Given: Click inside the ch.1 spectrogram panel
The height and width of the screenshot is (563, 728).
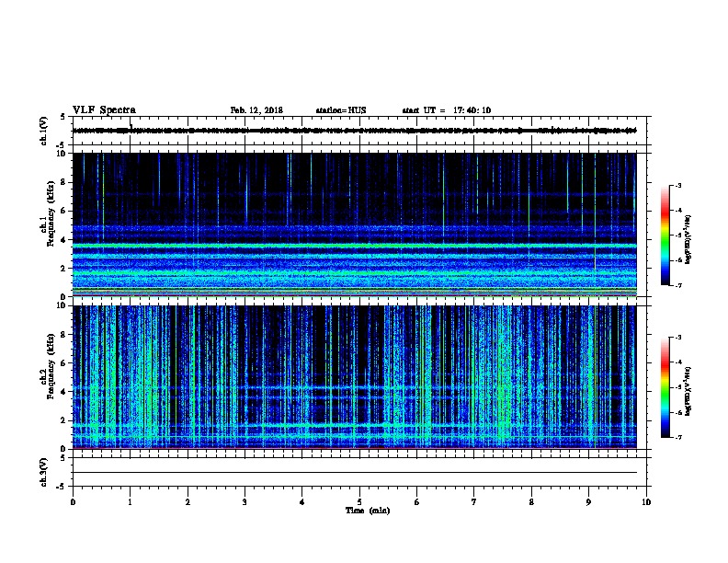Looking at the screenshot, I should pos(355,224).
